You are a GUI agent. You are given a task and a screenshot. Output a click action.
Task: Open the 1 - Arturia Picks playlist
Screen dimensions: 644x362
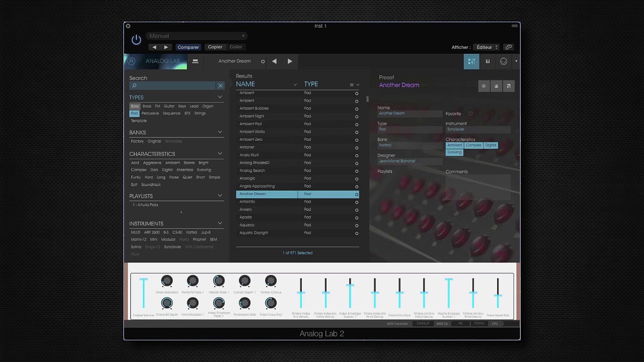pos(145,205)
